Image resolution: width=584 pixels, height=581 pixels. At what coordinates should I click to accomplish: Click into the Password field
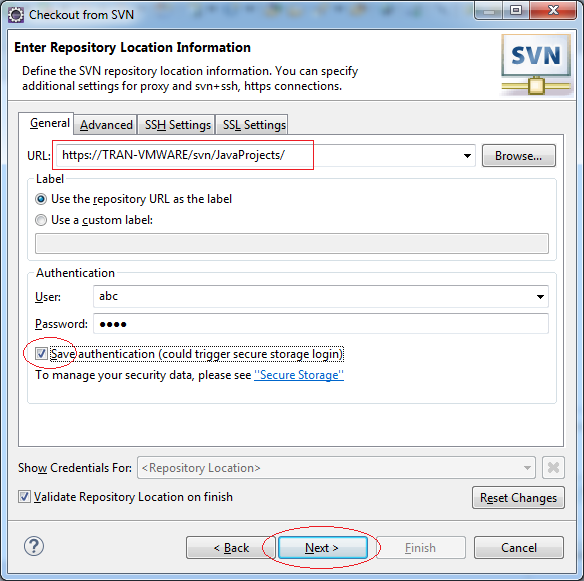[x=321, y=324]
